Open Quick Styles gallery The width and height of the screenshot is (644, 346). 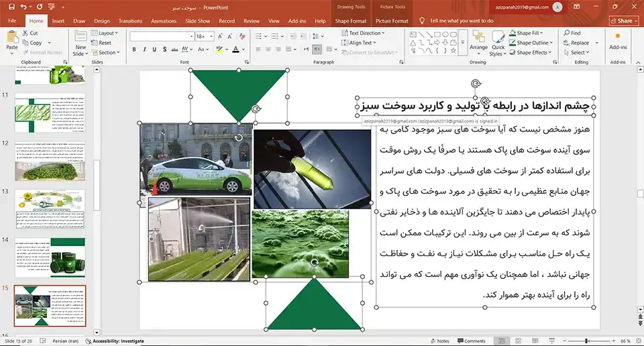(x=498, y=44)
